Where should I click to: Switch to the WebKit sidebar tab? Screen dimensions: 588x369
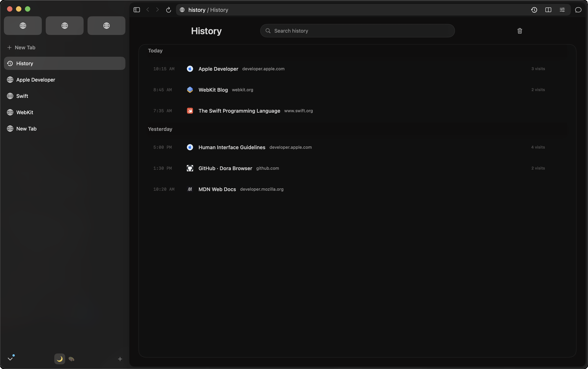click(x=65, y=112)
